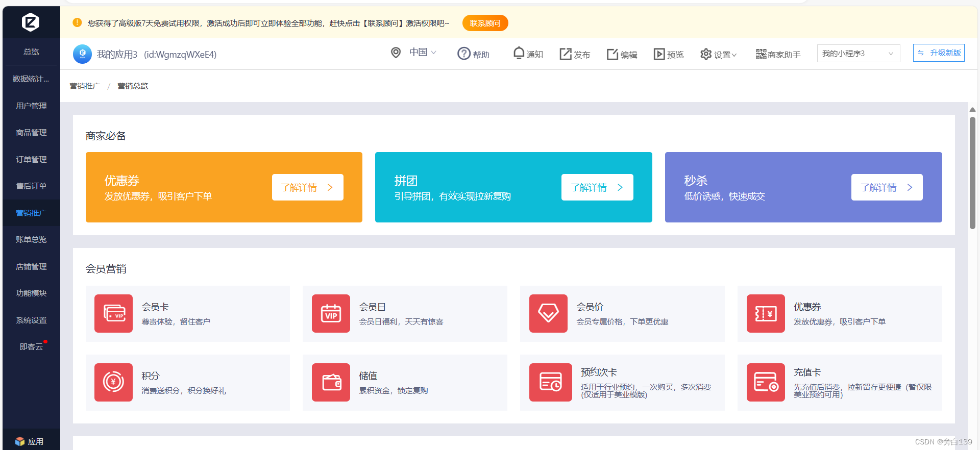Select 营销推广 sidebar item
The width and height of the screenshot is (980, 450).
pyautogui.click(x=31, y=213)
